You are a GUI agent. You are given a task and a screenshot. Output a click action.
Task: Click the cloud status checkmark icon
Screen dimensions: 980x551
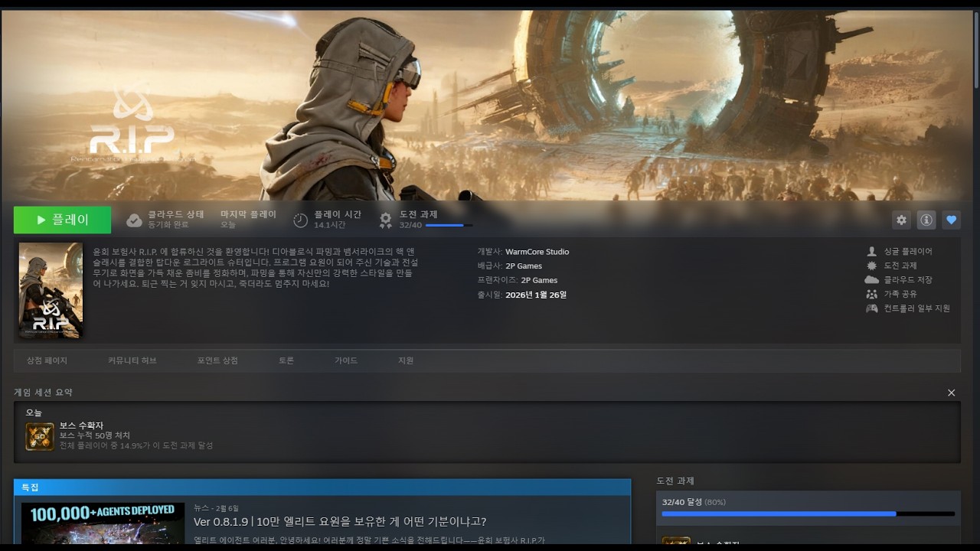(134, 220)
